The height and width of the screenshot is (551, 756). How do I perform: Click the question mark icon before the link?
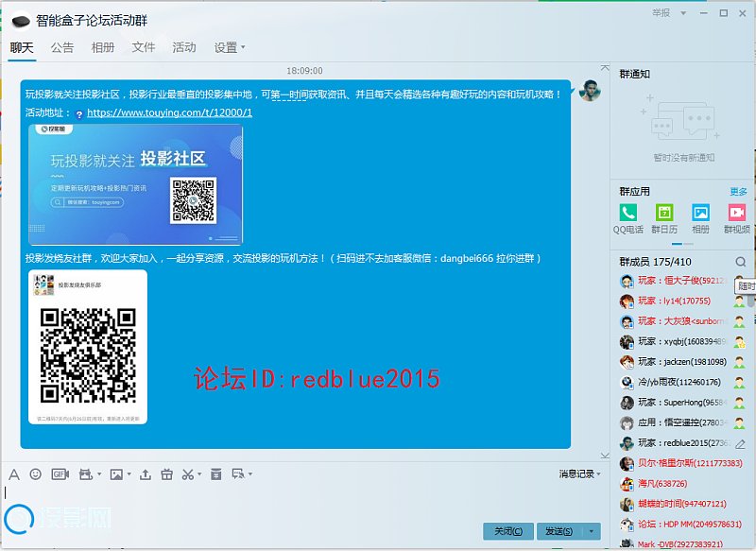(x=79, y=114)
